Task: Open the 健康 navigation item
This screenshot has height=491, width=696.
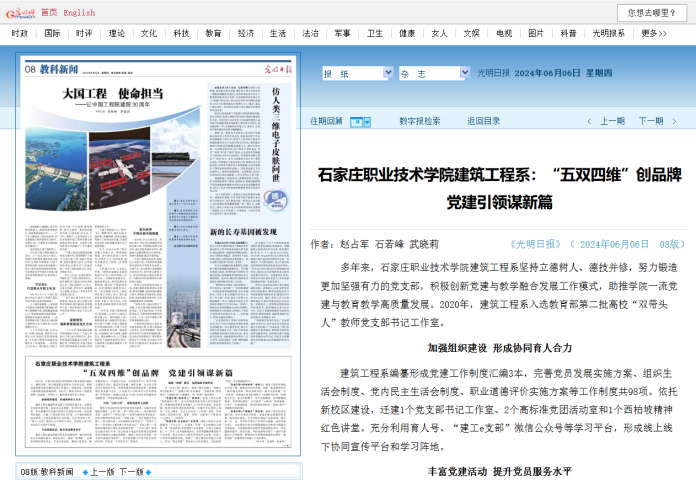Action: point(407,33)
